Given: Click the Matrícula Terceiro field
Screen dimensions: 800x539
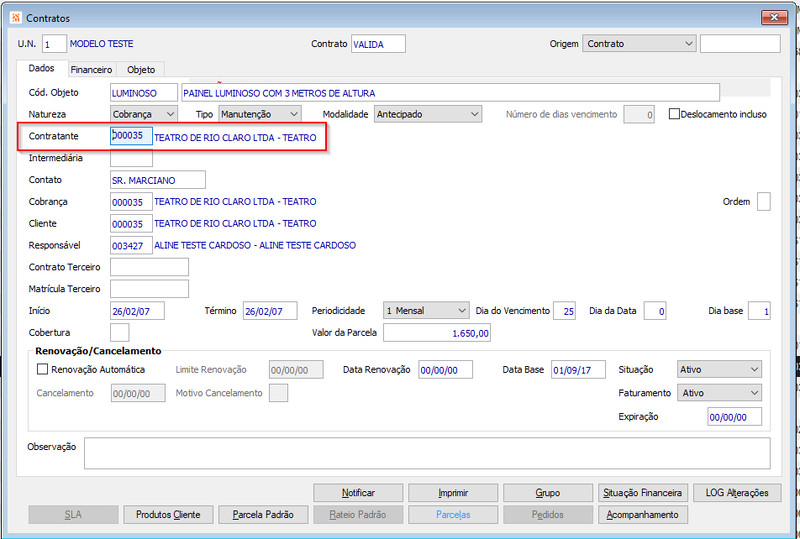Looking at the screenshot, I should [x=149, y=289].
